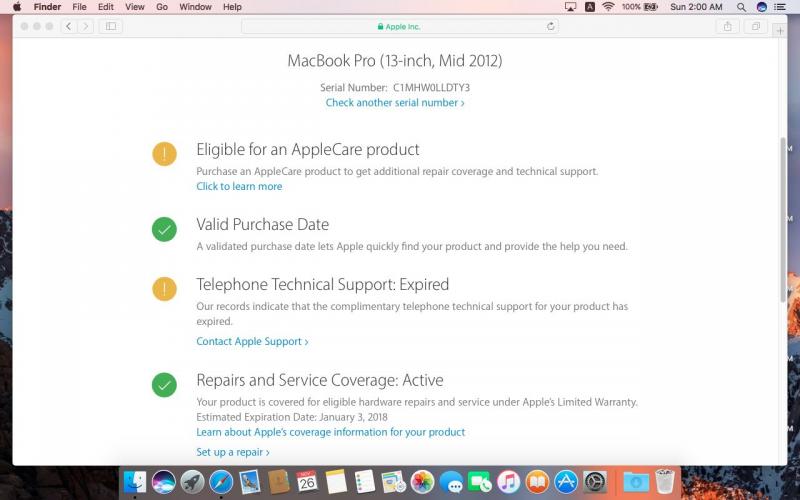Open the File menu
Image resolution: width=800 pixels, height=500 pixels.
(79, 7)
